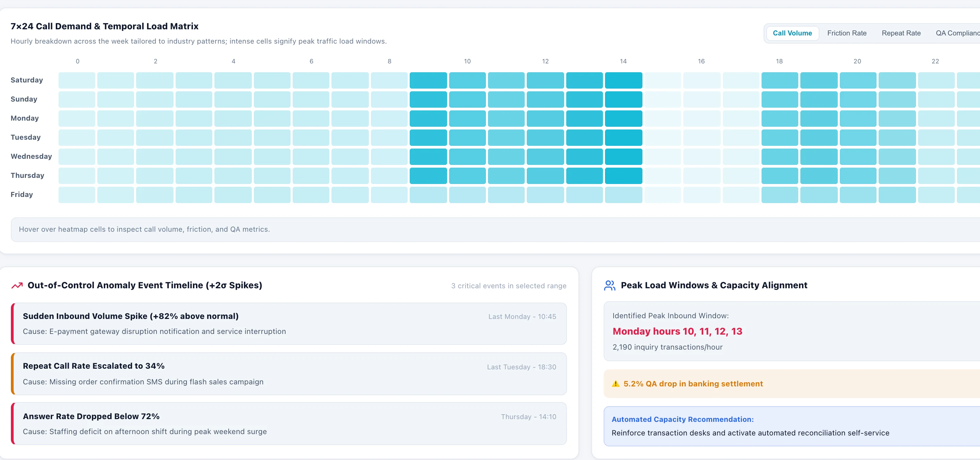The image size is (980, 460).
Task: Open the Repeat Call Rate Escalated event
Action: [289, 373]
